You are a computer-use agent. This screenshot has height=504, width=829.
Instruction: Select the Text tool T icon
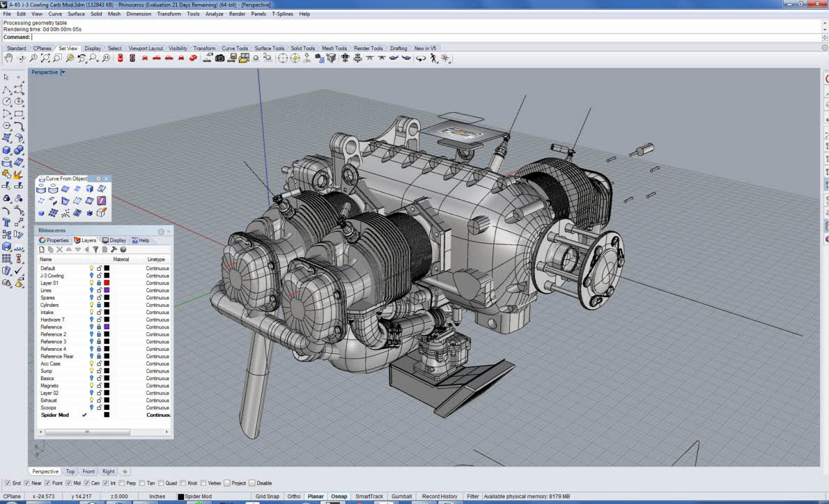[x=6, y=223]
